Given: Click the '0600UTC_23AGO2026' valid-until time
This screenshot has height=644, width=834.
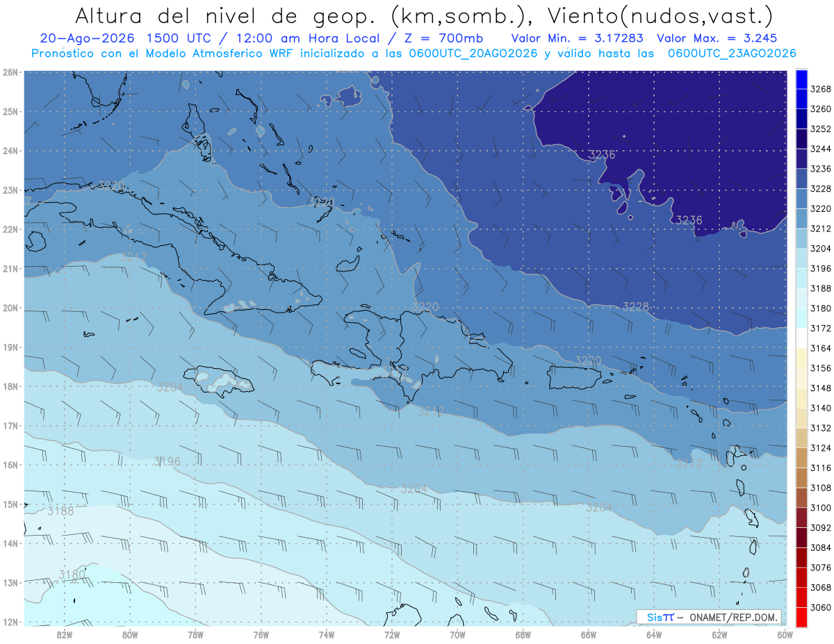Looking at the screenshot, I should click(732, 53).
